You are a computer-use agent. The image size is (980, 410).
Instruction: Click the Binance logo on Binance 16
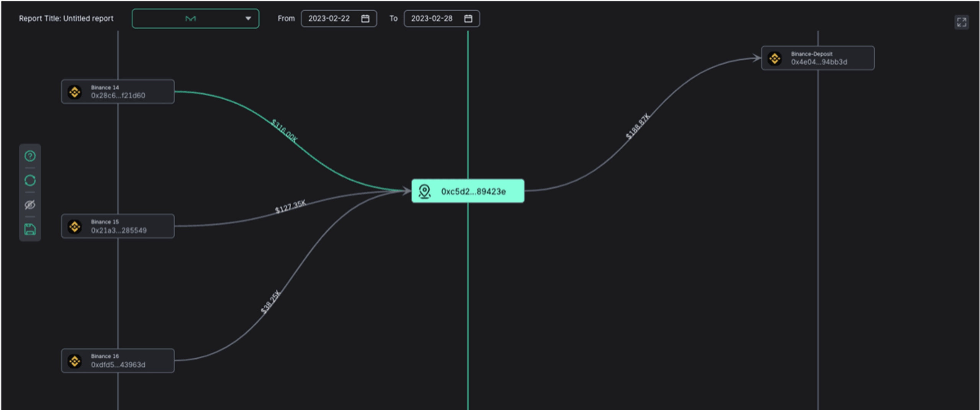[x=75, y=361]
